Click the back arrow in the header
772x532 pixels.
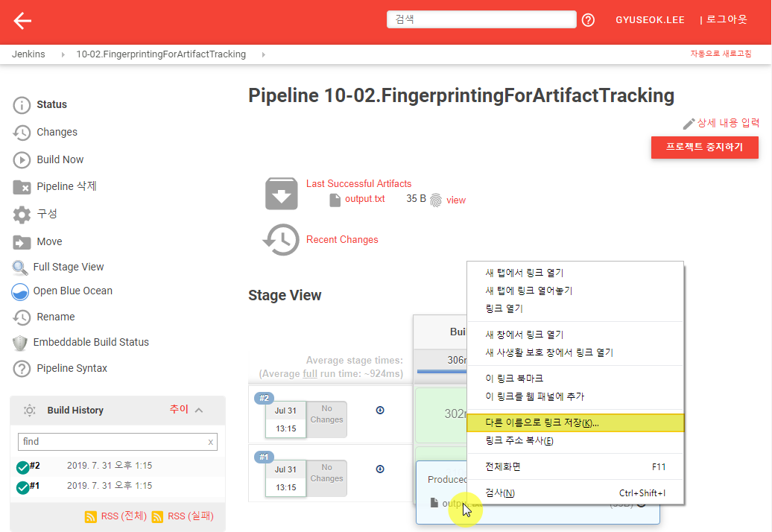pos(22,21)
